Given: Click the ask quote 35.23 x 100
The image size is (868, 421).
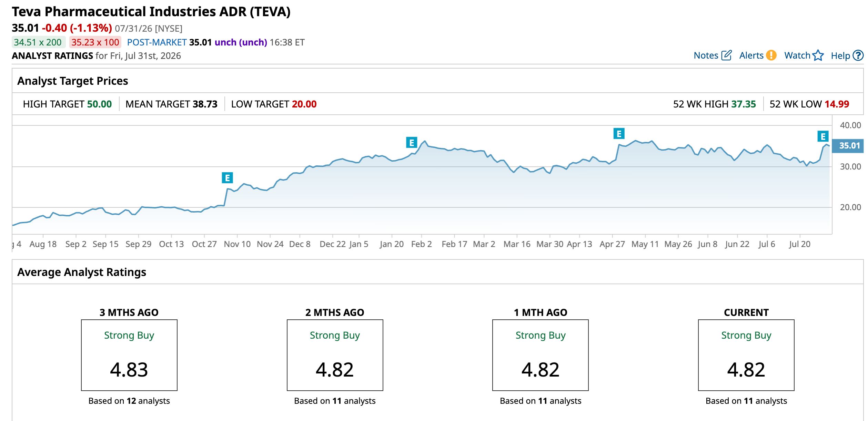Looking at the screenshot, I should pyautogui.click(x=95, y=42).
